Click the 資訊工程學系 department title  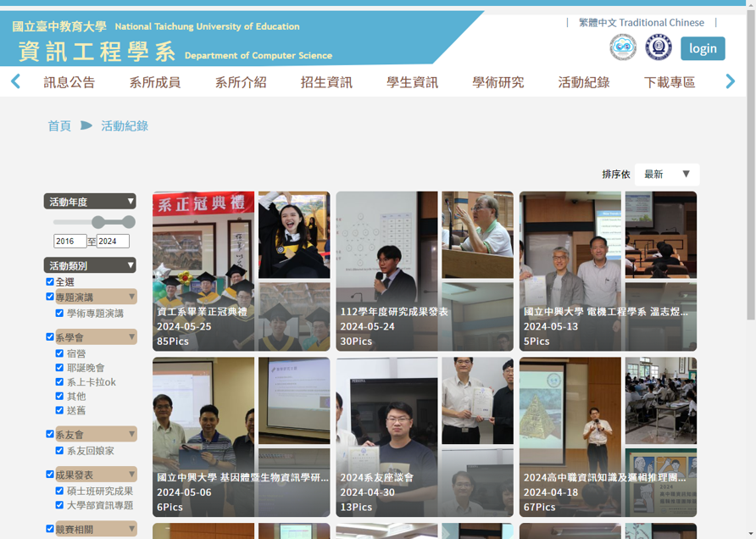click(x=97, y=52)
